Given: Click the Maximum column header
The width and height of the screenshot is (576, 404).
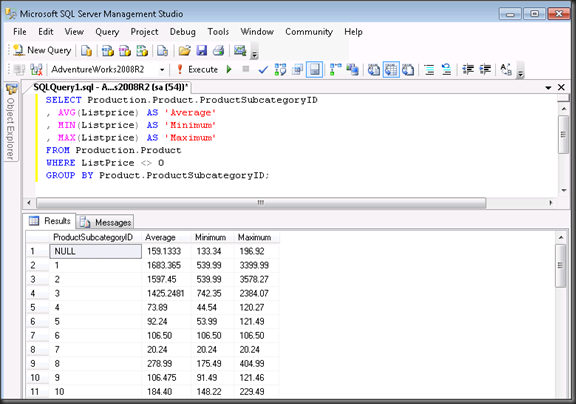Looking at the screenshot, I should tap(256, 237).
